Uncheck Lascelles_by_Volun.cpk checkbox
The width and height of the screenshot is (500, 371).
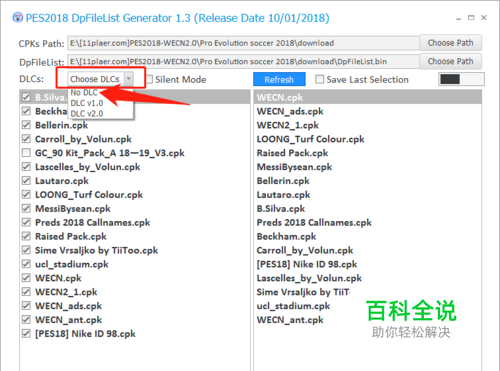[x=26, y=167]
